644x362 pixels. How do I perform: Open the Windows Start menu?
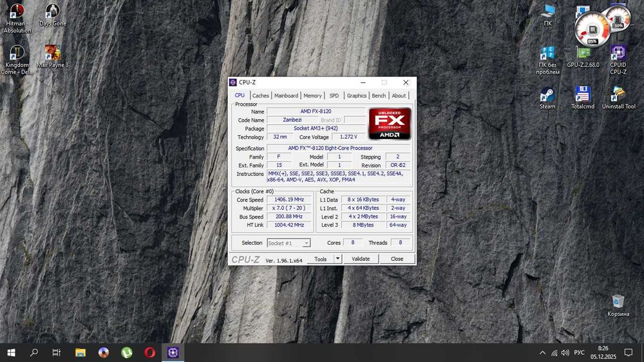[x=11, y=352]
